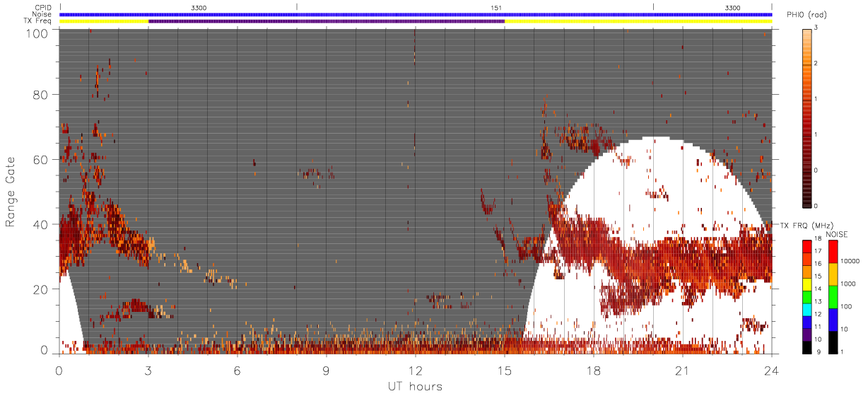The width and height of the screenshot is (868, 401).
Task: Click the Range Gate tick label '60'
Action: (42, 159)
